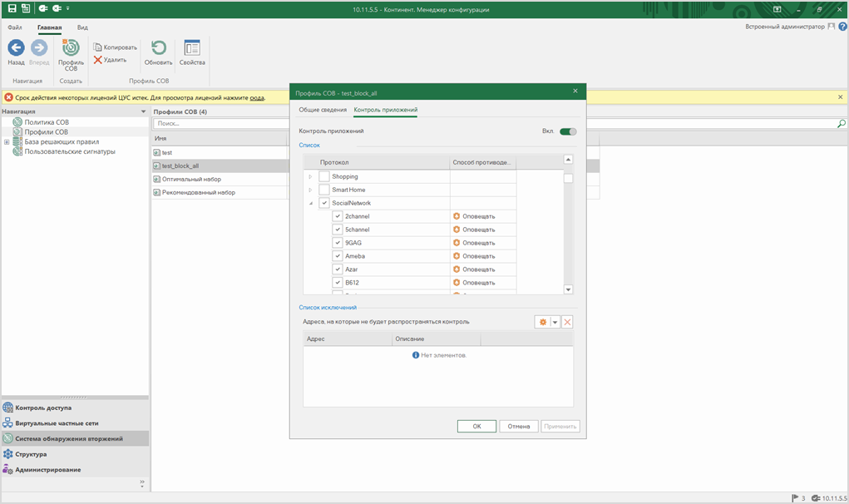Uncheck the 9GAG protocol checkbox

point(338,243)
